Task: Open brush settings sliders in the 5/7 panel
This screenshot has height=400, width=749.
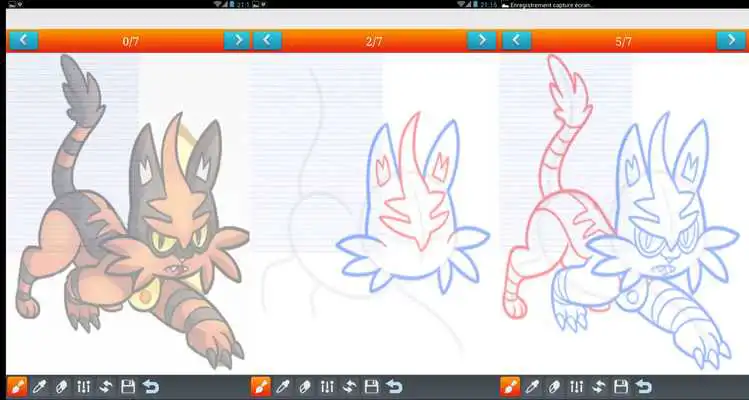Action: (577, 387)
